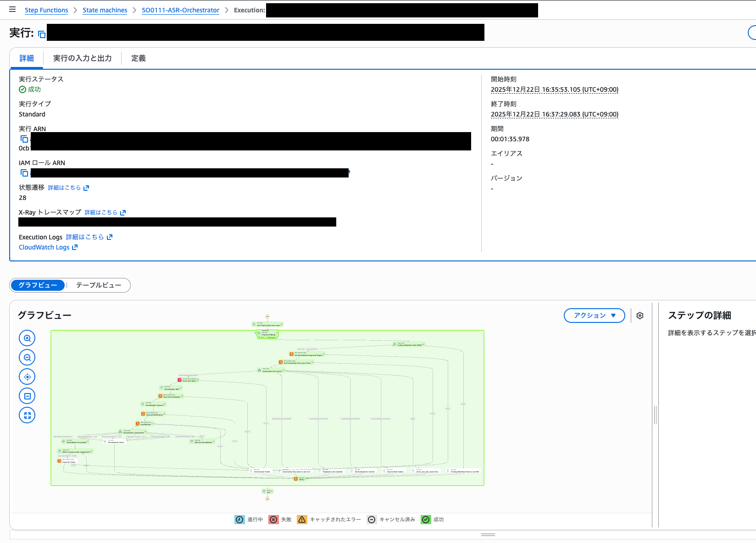Select the execMonitor Lambda step

[145, 424]
